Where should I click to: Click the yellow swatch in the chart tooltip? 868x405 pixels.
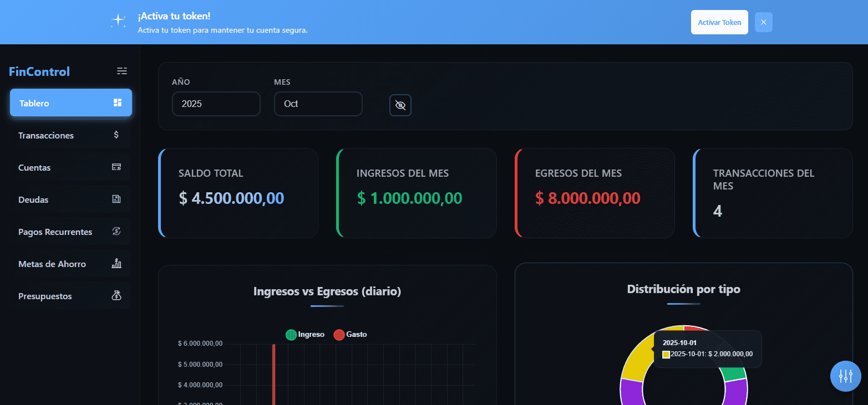point(666,354)
